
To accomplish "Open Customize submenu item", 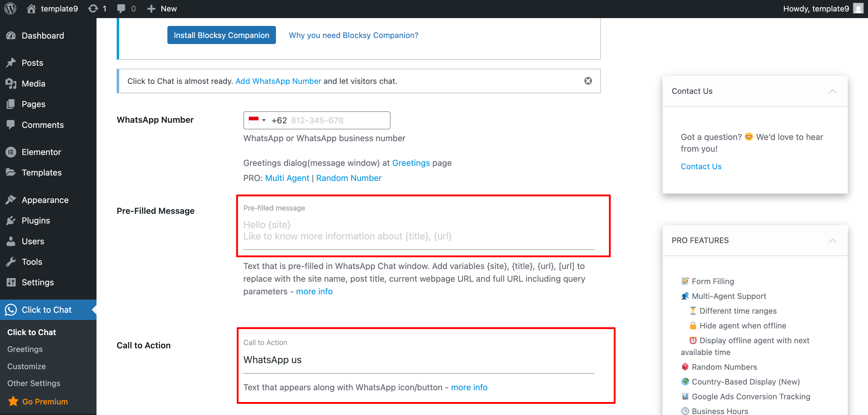I will (26, 366).
